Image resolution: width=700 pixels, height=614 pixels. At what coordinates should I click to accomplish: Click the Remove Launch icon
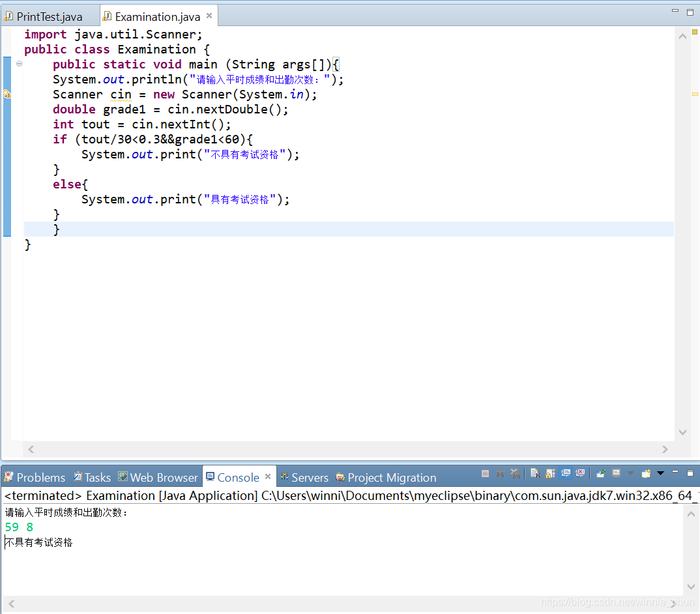(x=500, y=473)
